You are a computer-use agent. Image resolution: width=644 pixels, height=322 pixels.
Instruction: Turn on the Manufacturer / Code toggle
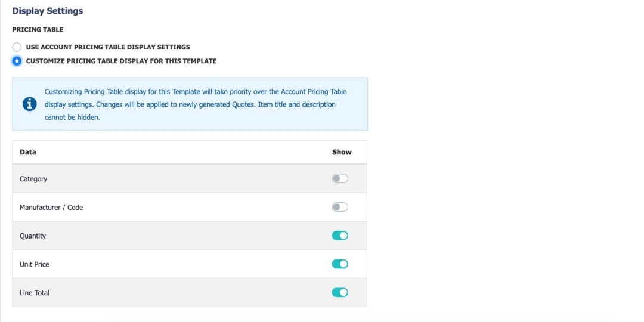[x=340, y=207]
